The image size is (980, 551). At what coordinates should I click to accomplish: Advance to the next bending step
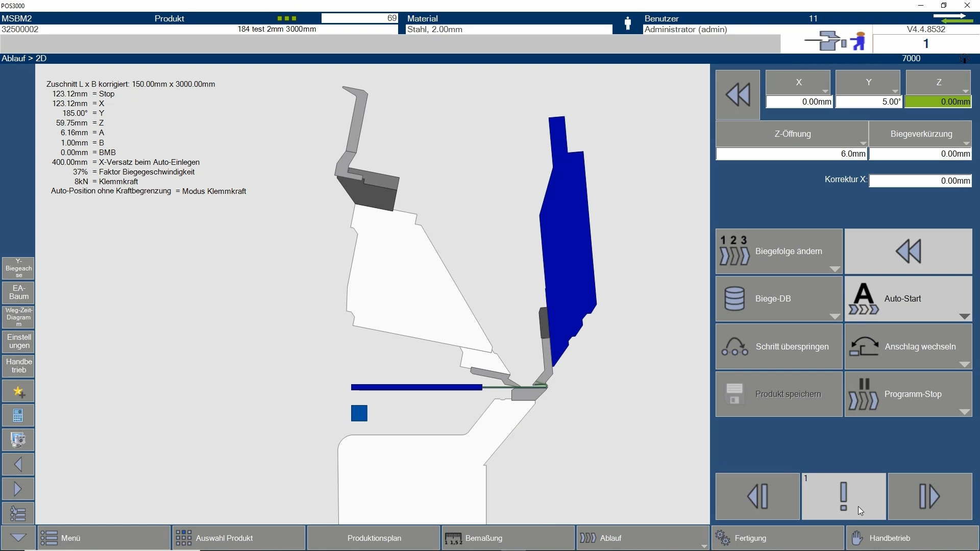click(929, 496)
